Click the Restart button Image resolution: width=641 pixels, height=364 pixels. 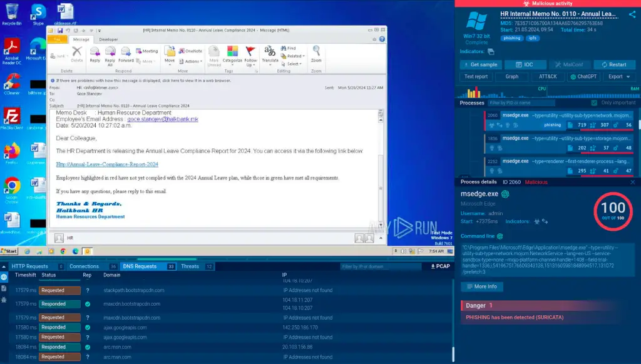coord(614,64)
